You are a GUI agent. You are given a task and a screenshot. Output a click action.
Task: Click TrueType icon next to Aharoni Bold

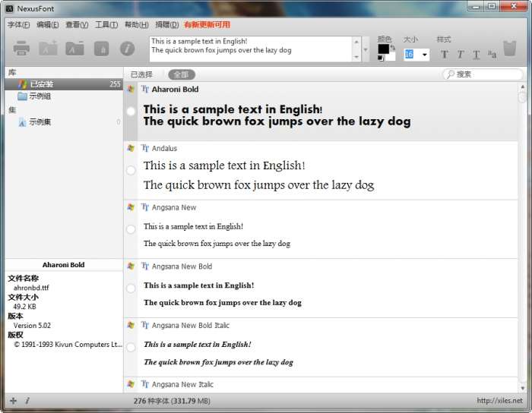(145, 89)
